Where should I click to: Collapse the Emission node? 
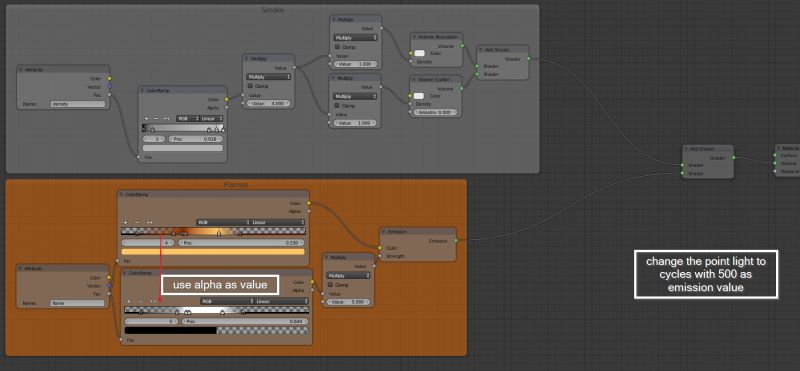(x=385, y=232)
